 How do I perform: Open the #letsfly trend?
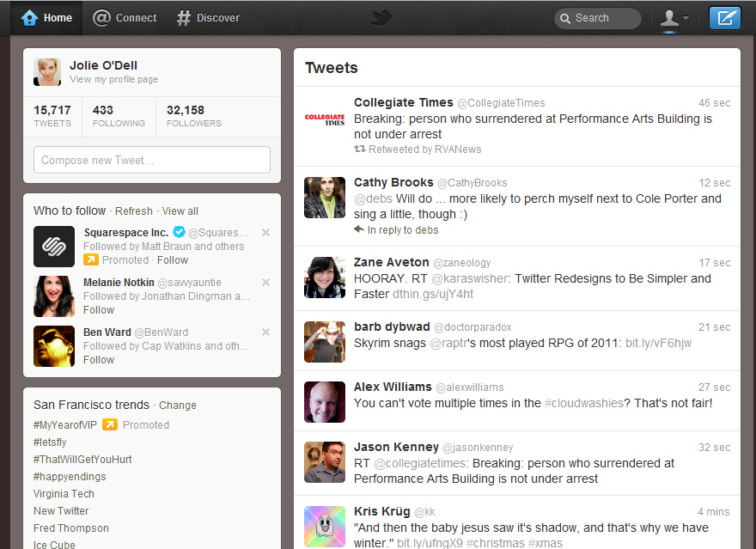click(50, 442)
